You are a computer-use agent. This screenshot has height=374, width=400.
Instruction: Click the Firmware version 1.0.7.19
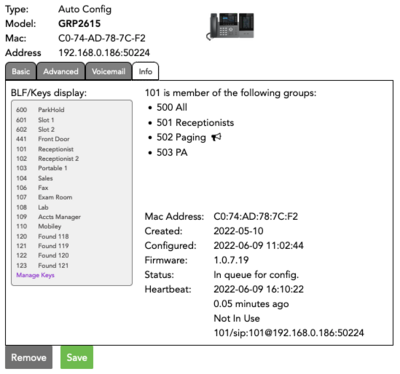point(231,260)
